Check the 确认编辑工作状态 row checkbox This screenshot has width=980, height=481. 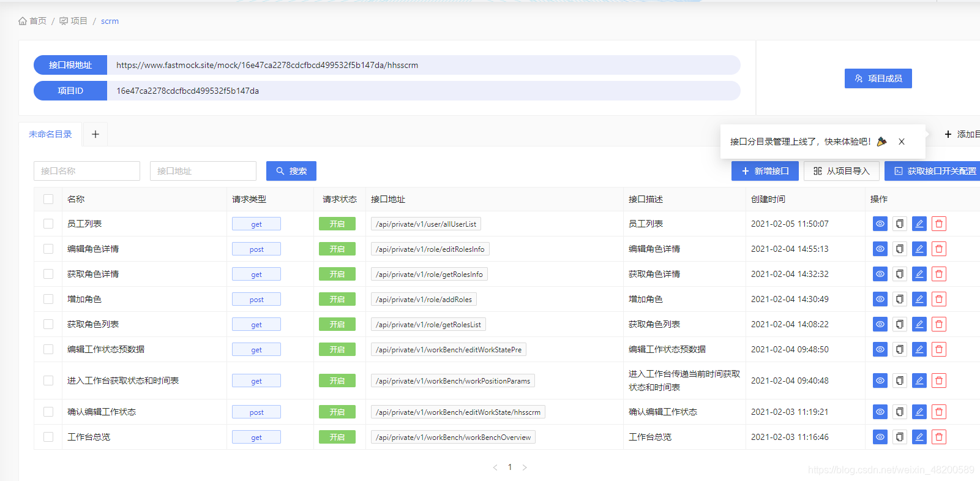pyautogui.click(x=48, y=412)
